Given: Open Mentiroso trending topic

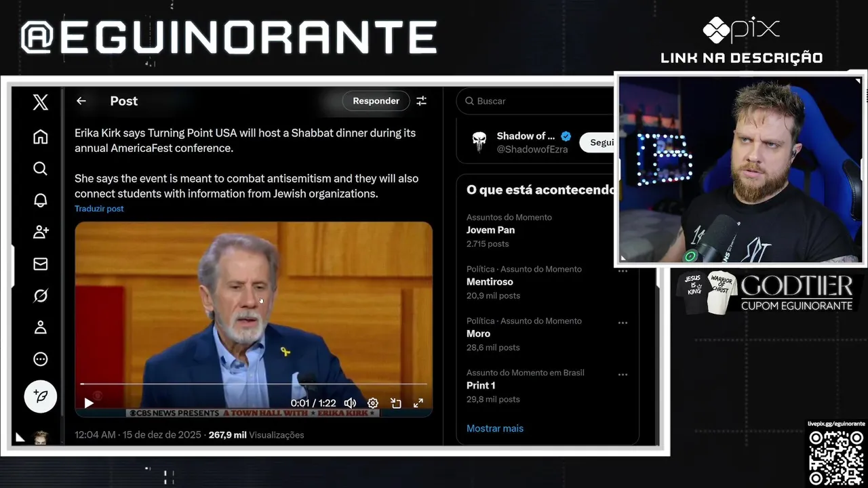Looking at the screenshot, I should coord(490,282).
